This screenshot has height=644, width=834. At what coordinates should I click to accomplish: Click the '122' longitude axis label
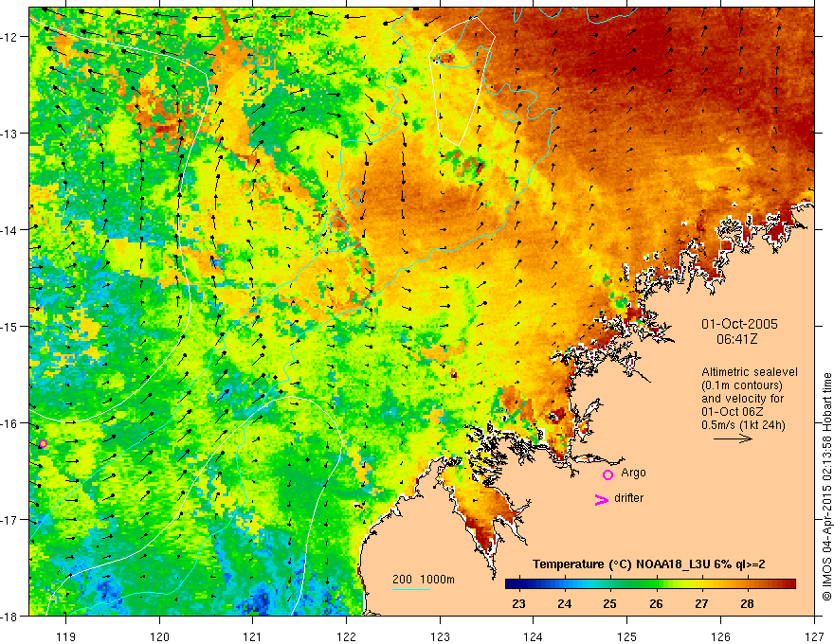346,636
